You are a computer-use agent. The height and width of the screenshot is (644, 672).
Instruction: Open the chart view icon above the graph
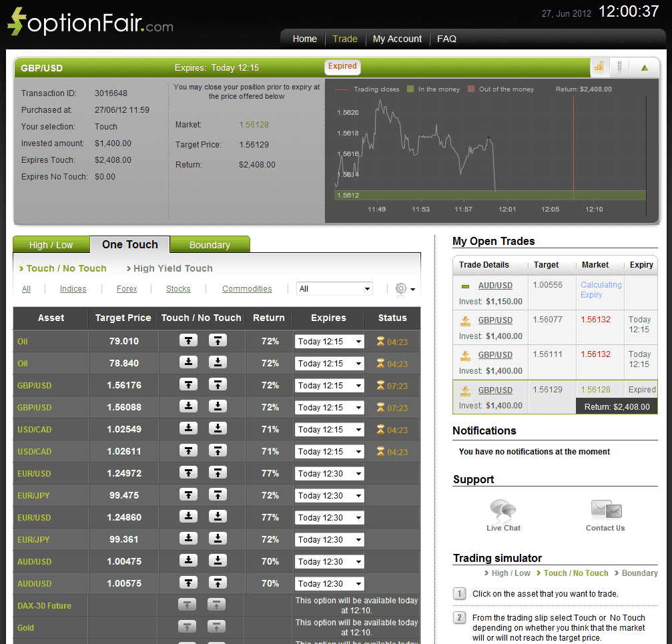coord(599,67)
